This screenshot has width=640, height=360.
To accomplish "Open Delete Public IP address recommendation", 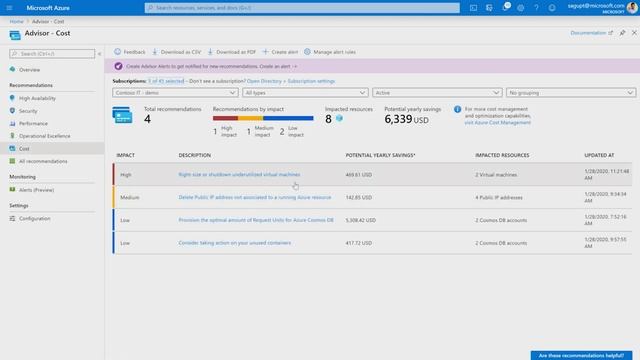I will pos(255,197).
